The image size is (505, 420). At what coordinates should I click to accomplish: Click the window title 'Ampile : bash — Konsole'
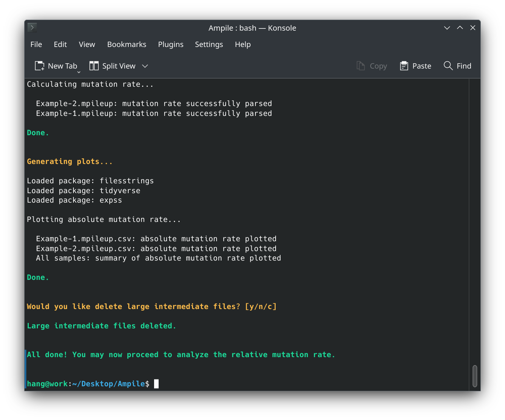point(252,28)
